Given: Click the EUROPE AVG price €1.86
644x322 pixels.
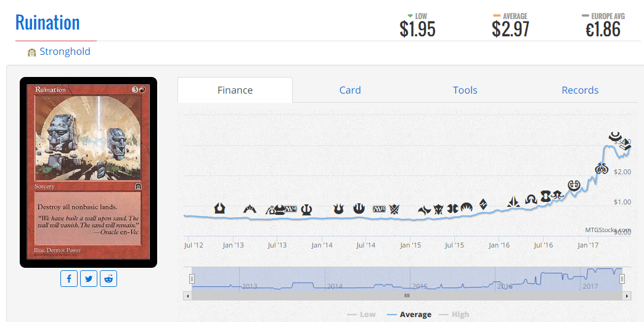Looking at the screenshot, I should click(603, 29).
